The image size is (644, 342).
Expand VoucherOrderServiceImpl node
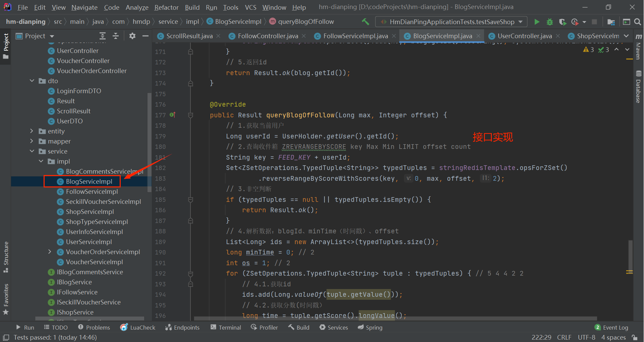pos(50,252)
